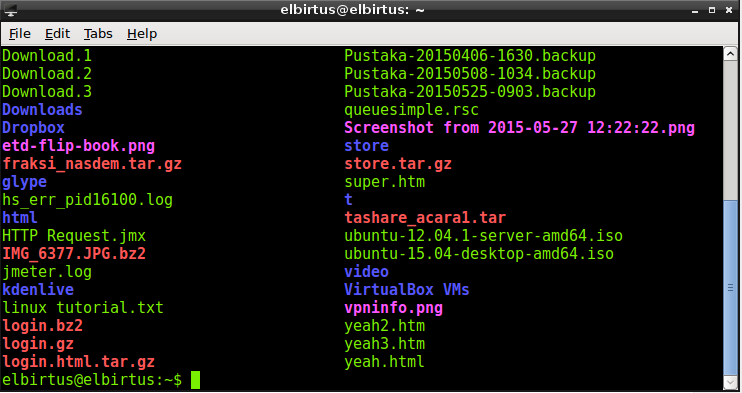Click the vertical scrollbar thumb
Viewport: 742px width, 393px height.
click(x=731, y=287)
